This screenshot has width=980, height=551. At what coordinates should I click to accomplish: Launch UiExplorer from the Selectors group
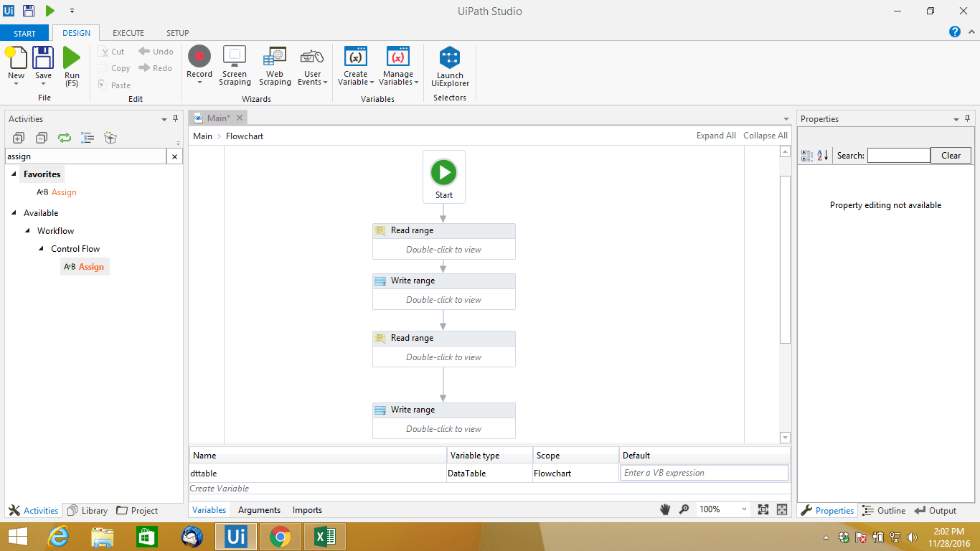tap(450, 57)
